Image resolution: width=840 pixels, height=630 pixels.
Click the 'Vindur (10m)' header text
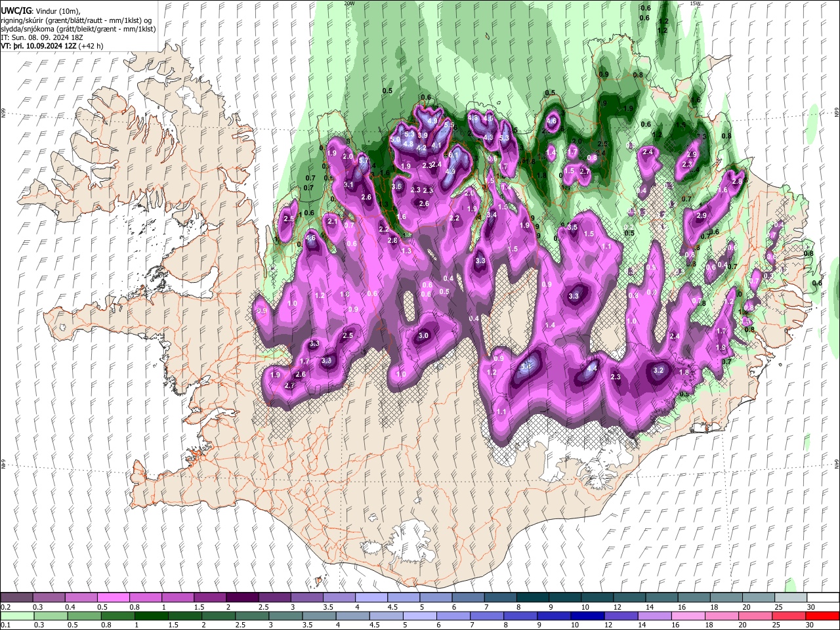coord(59,11)
